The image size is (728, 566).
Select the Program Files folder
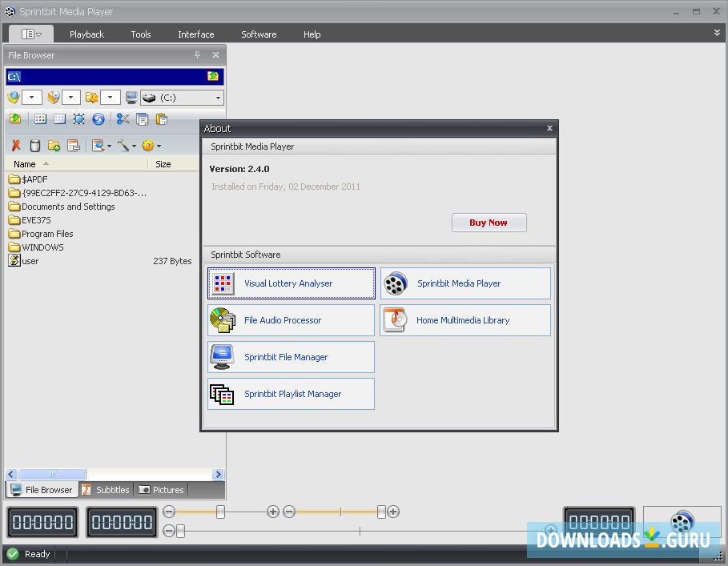point(41,233)
